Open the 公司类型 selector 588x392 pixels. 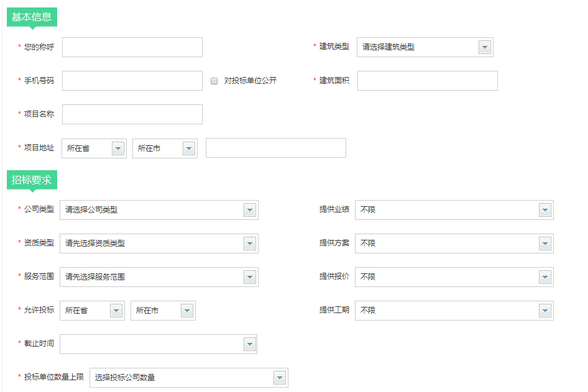tap(158, 210)
